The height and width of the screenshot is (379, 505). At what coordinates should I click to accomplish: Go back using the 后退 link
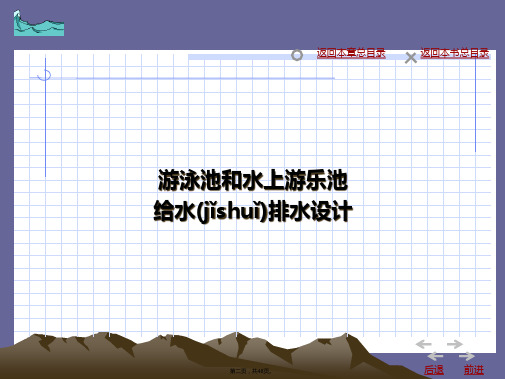coord(434,370)
